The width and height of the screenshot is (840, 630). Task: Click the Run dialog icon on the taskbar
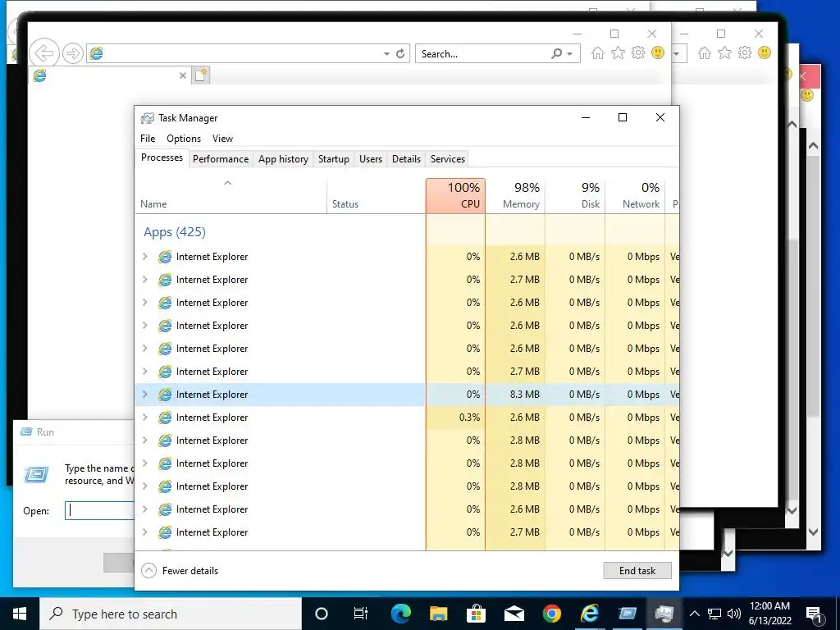[x=627, y=614]
